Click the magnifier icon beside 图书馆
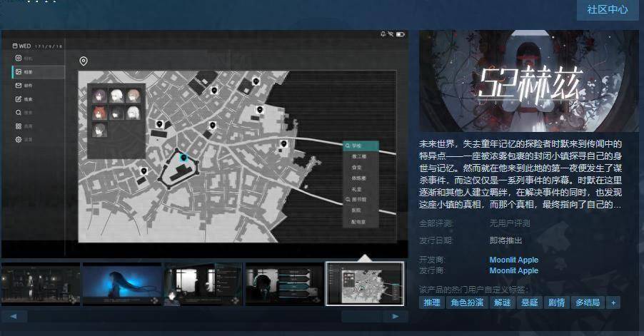The height and width of the screenshot is (336, 644). click(x=348, y=199)
